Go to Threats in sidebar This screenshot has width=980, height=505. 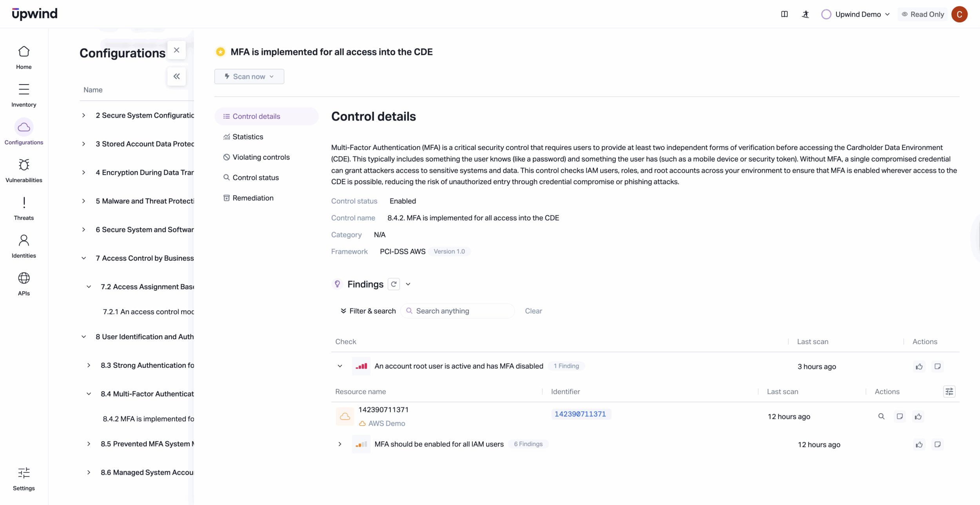pyautogui.click(x=24, y=208)
